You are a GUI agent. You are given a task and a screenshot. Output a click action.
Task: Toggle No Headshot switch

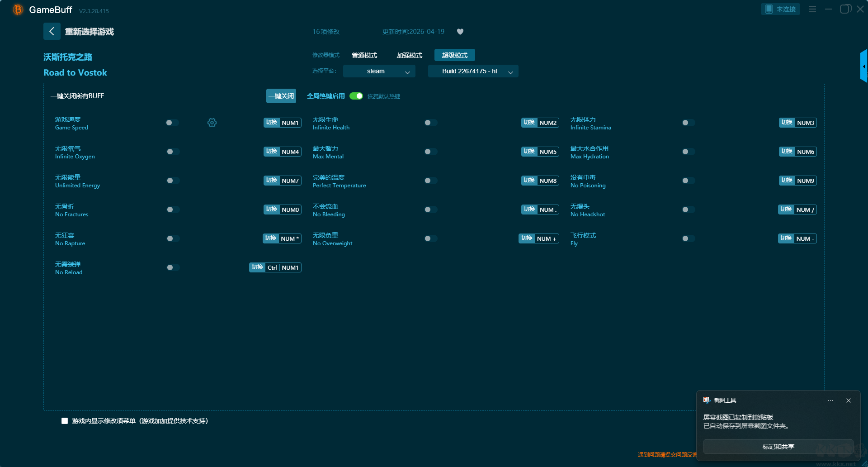coord(689,210)
